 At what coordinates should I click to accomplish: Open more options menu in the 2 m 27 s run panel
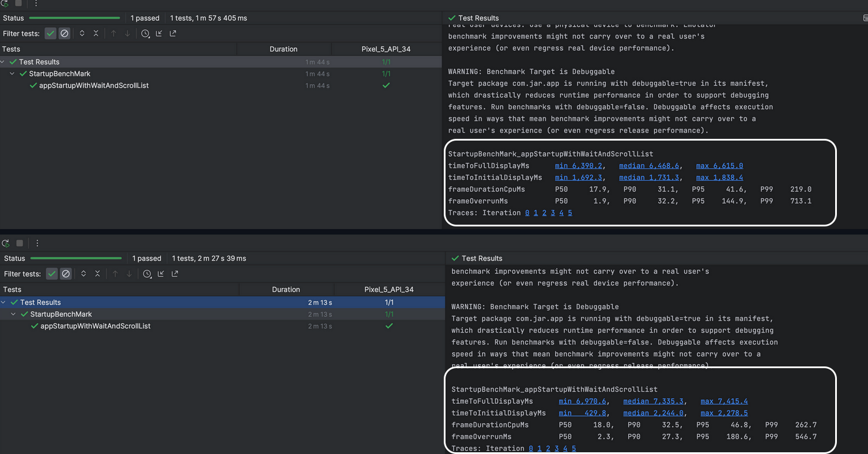click(x=37, y=243)
